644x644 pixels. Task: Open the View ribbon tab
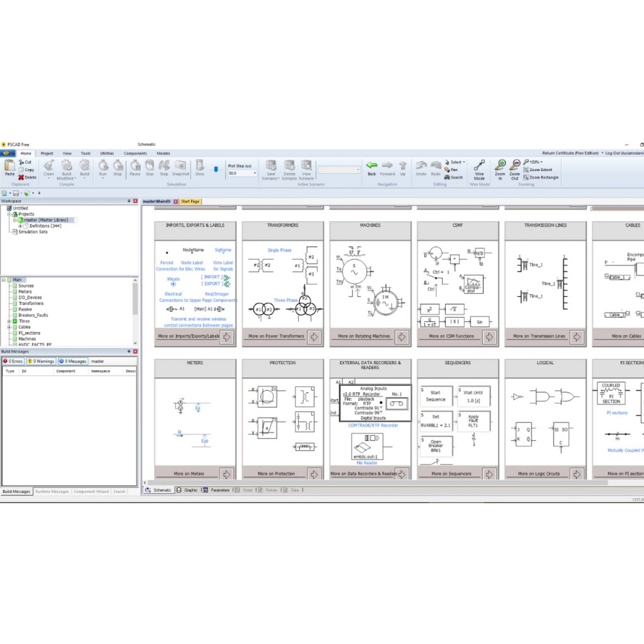(x=67, y=153)
